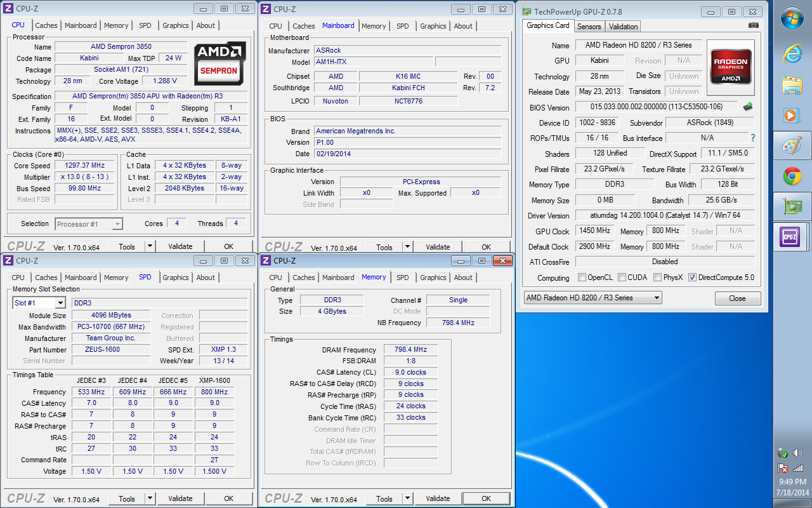This screenshot has width=812, height=508.
Task: Click the AM1H-ITX motherboard model value
Action: coord(374,62)
